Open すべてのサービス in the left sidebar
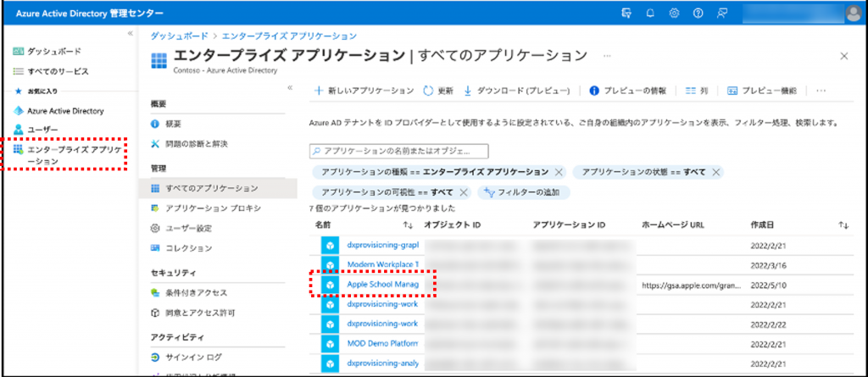868x377 pixels. coord(50,71)
